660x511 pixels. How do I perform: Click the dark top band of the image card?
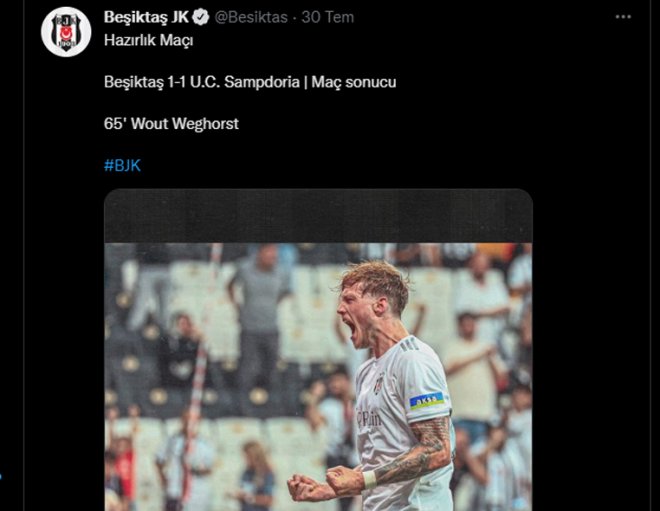click(318, 216)
